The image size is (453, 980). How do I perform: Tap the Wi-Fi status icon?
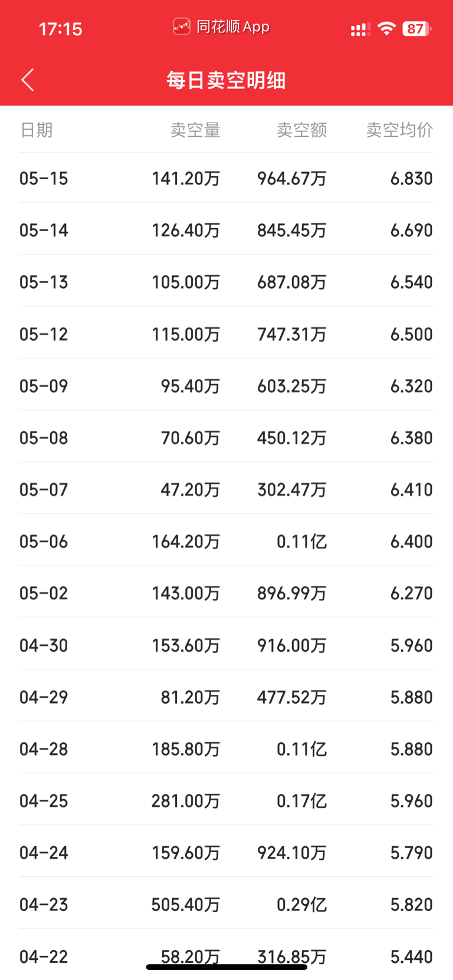click(386, 28)
